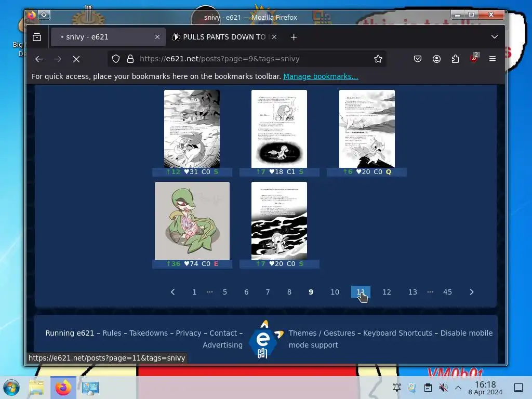Click the Firefox taskbar icon
Screen dimensions: 532x399
coord(63,388)
